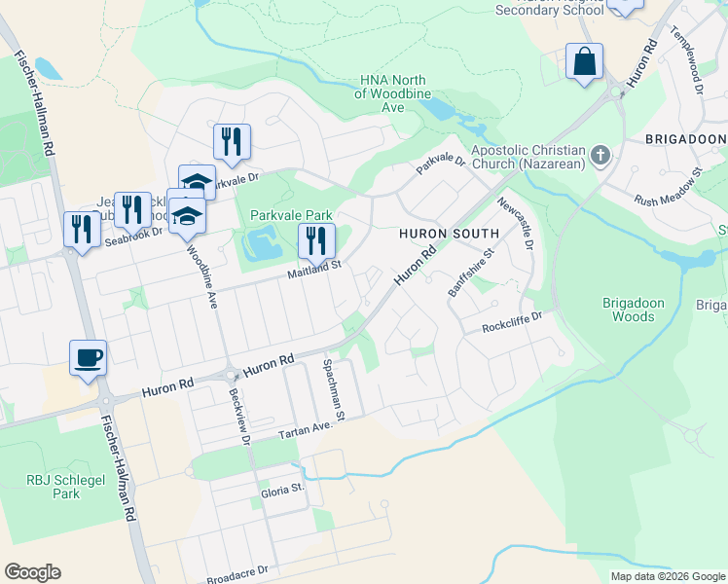
Task: Select the Broadacre Dr street label
Action: click(x=237, y=574)
